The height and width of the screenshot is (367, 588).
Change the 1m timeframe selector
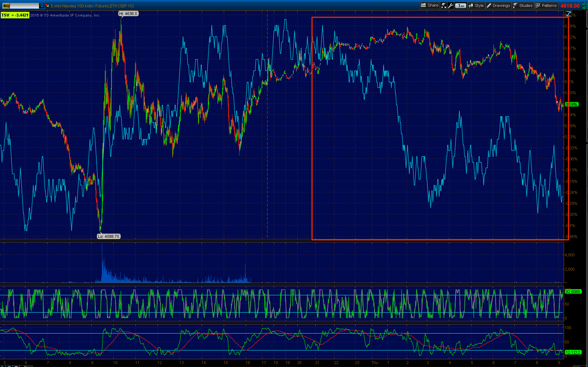point(460,6)
